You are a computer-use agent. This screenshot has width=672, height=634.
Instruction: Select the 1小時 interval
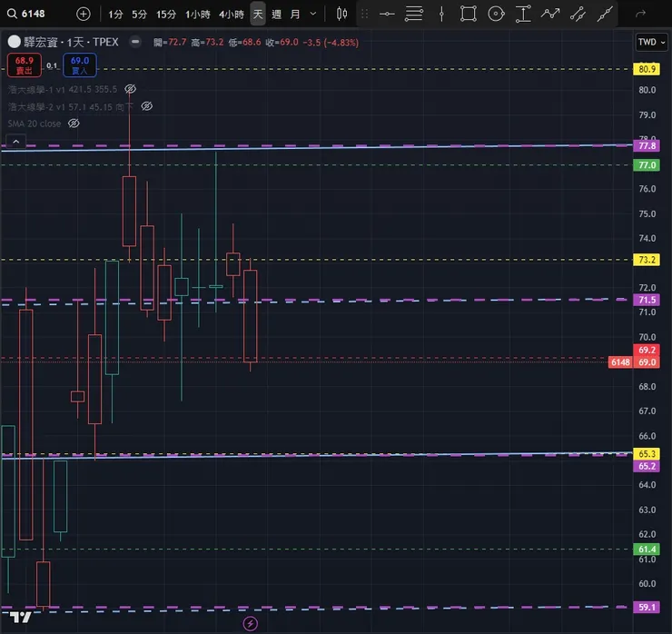point(198,15)
